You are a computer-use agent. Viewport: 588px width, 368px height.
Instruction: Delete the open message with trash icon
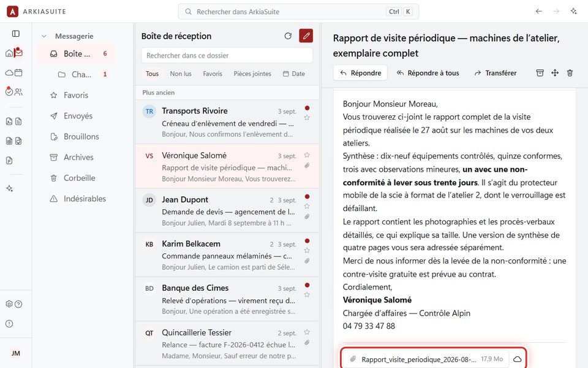tap(570, 73)
